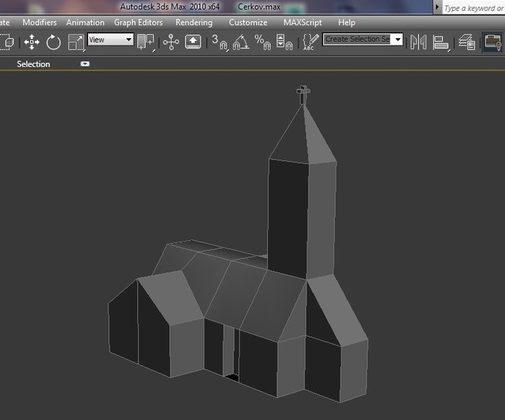Open the Modifiers menu

(x=40, y=22)
